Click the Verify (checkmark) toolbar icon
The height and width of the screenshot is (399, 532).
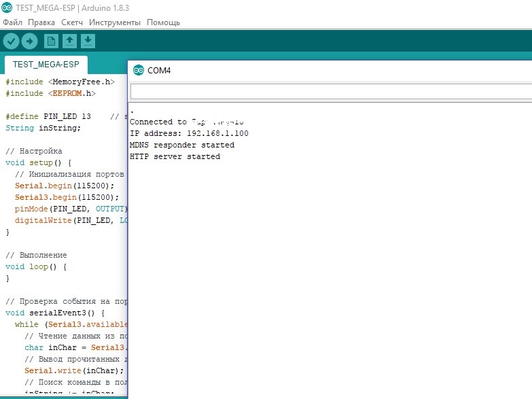tap(11, 41)
